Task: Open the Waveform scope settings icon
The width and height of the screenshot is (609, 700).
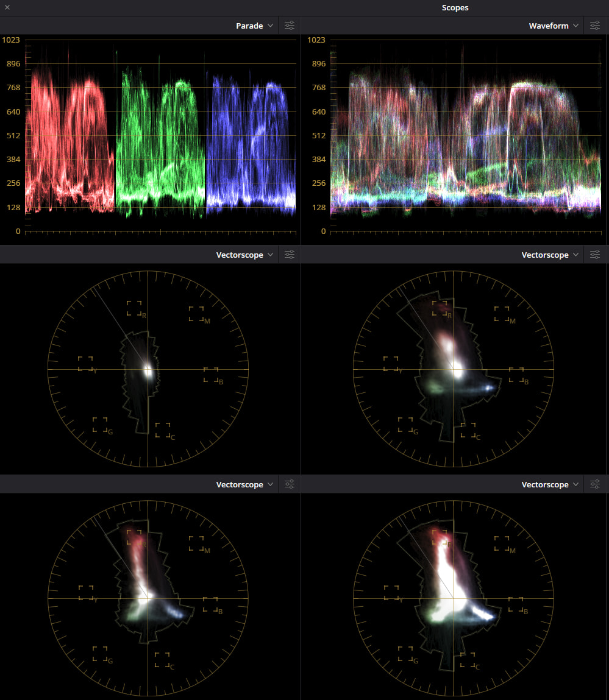Action: (595, 26)
